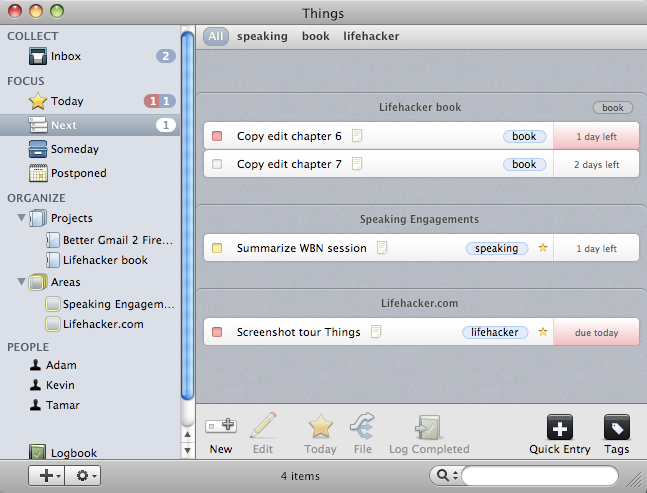The image size is (647, 493).
Task: Click Adam's person icon
Action: pos(35,365)
